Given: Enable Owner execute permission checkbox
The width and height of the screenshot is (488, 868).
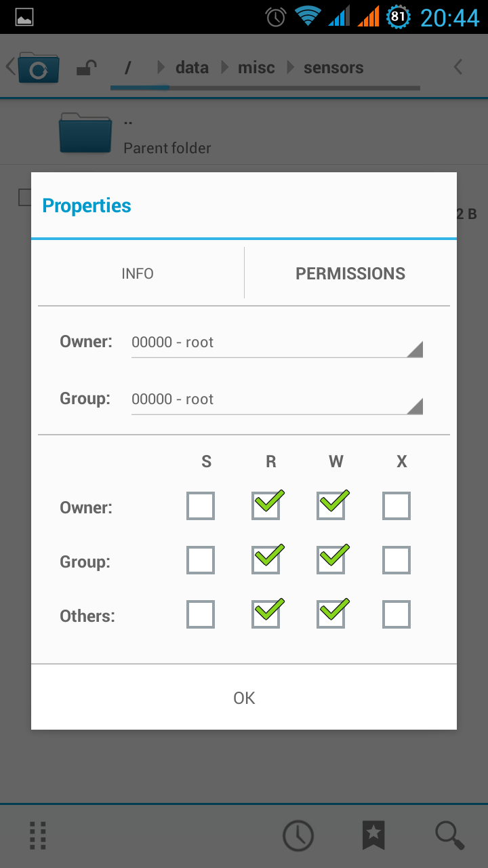Looking at the screenshot, I should pos(396,506).
